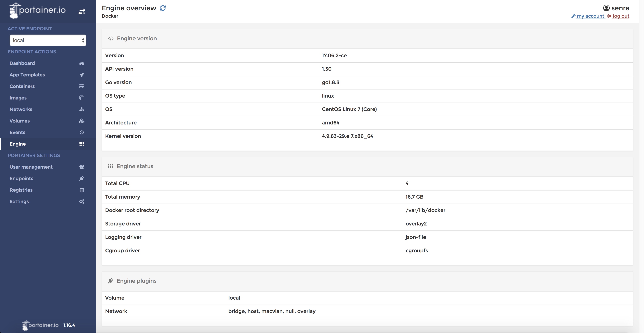This screenshot has height=333, width=644.
Task: Click the user avatar icon beside senra
Action: point(606,8)
